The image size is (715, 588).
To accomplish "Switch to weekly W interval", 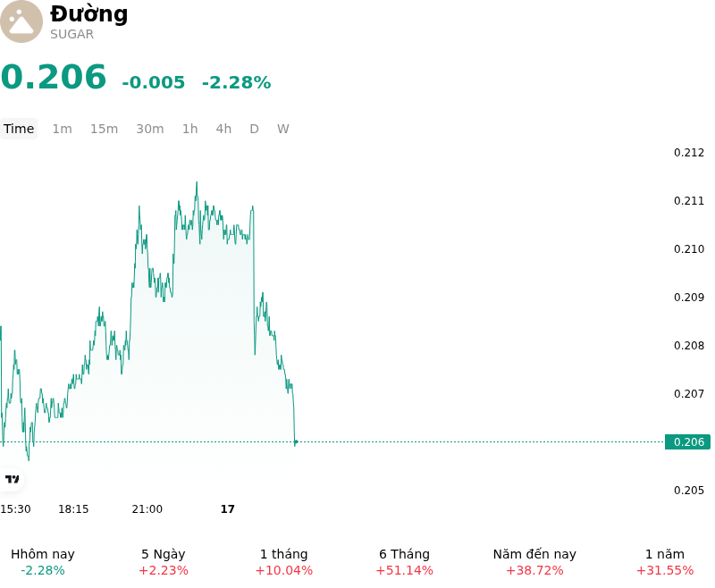I will [282, 129].
